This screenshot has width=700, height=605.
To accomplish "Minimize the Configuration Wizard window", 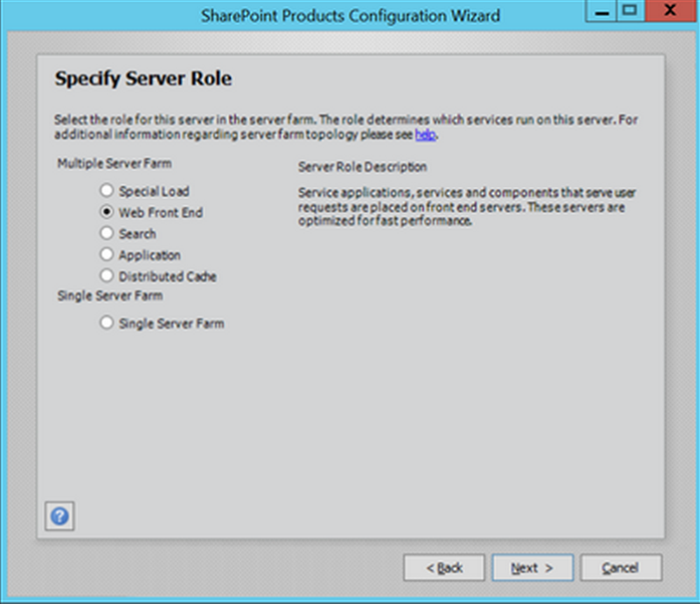I will (x=601, y=11).
